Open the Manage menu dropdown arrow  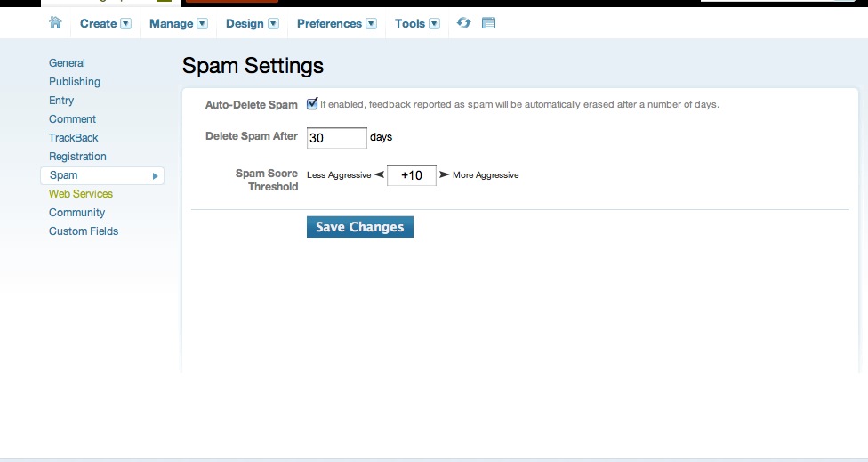point(202,23)
